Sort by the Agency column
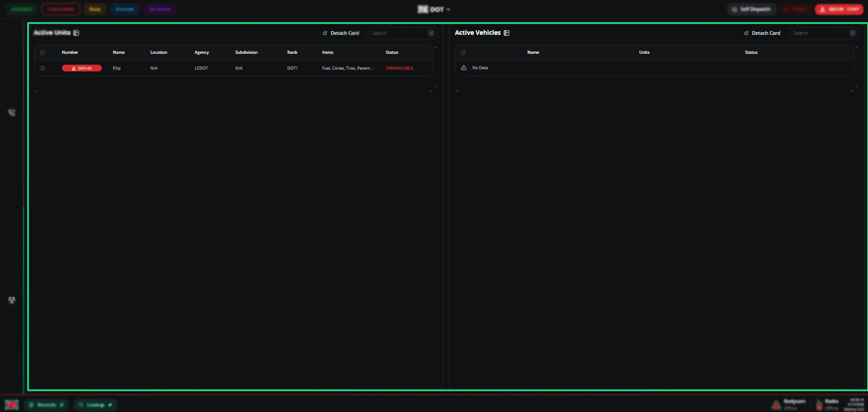 pyautogui.click(x=202, y=52)
